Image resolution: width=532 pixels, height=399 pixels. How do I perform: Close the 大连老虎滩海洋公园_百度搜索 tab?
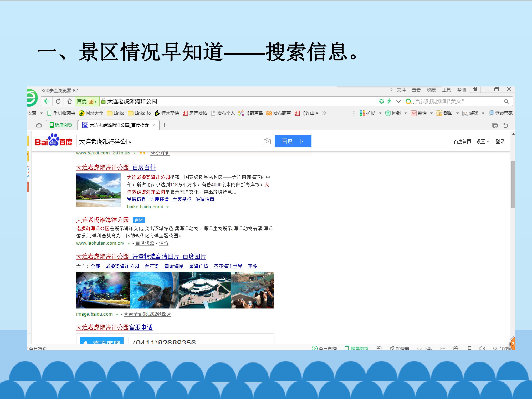154,125
